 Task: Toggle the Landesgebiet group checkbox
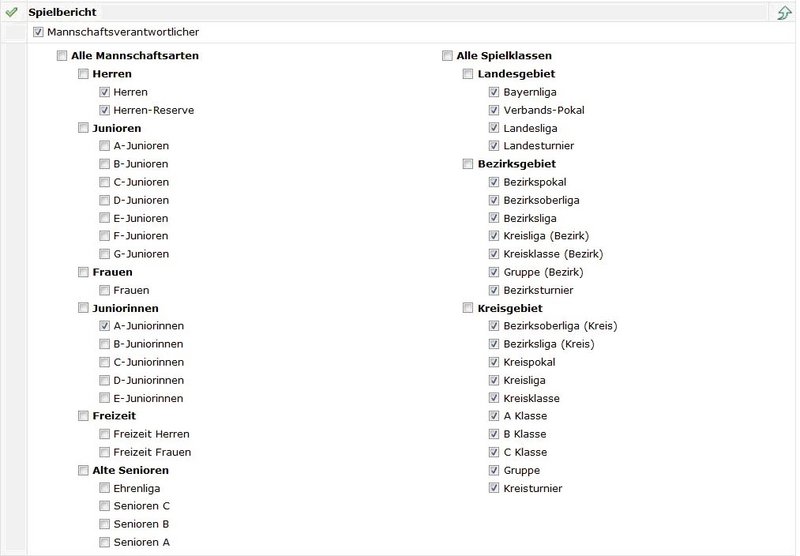[x=468, y=74]
